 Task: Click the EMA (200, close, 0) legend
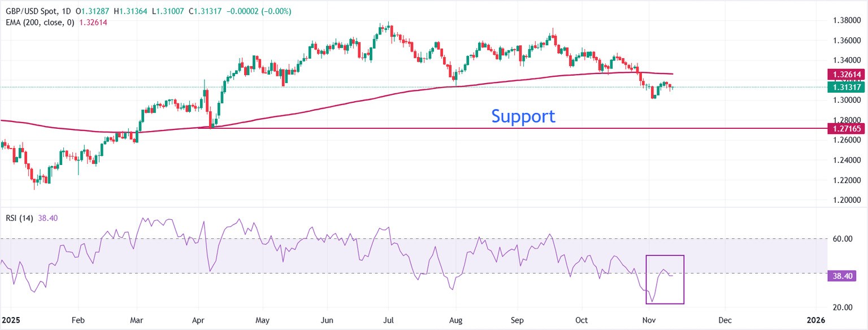point(37,22)
